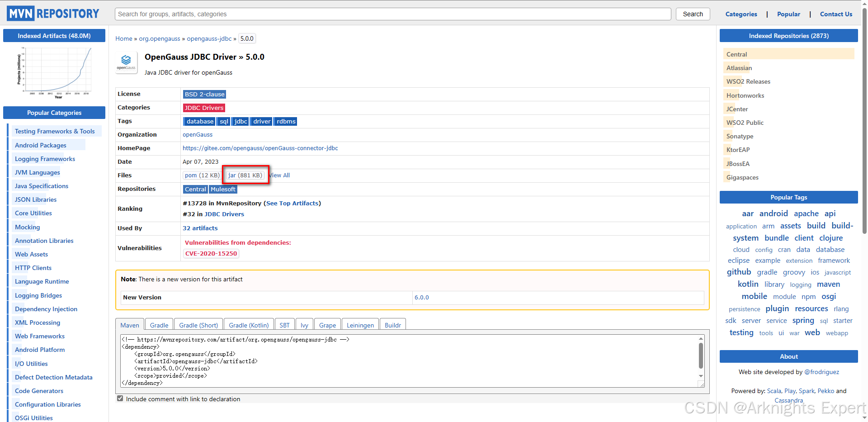Click the driver tag
The height and width of the screenshot is (422, 868).
pos(262,121)
